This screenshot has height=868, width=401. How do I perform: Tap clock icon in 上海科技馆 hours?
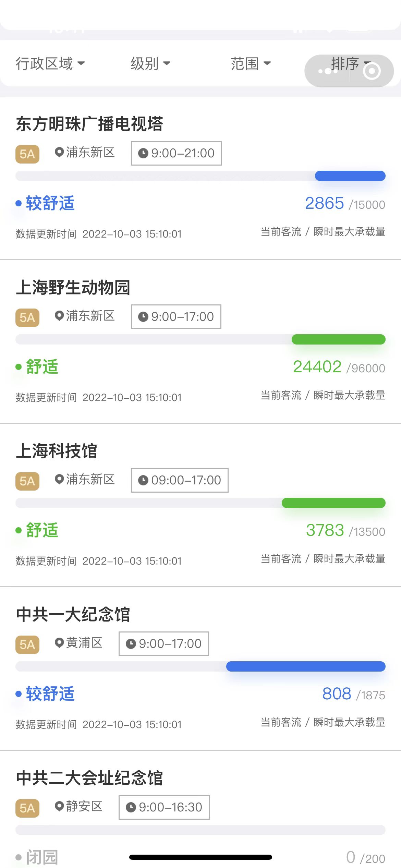coord(143,480)
